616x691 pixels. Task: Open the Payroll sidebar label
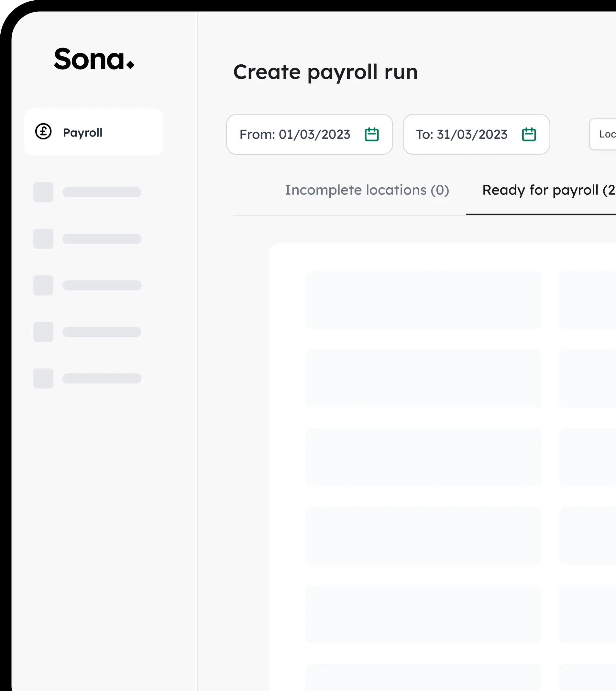coord(82,133)
